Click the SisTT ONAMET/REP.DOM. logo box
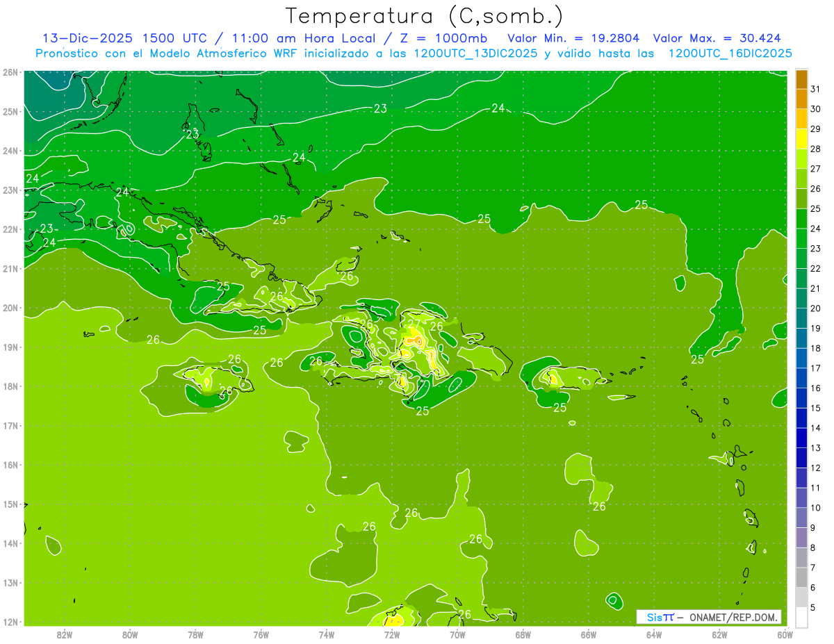Image resolution: width=834 pixels, height=644 pixels. pos(708,617)
